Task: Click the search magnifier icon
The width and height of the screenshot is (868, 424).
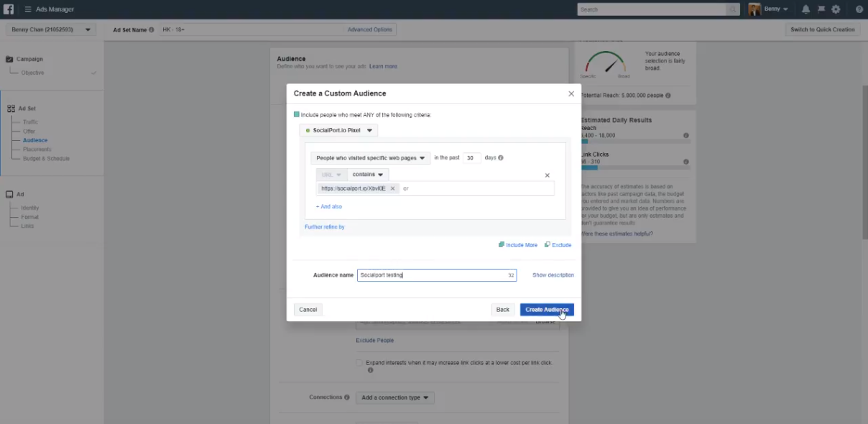Action: click(x=732, y=9)
